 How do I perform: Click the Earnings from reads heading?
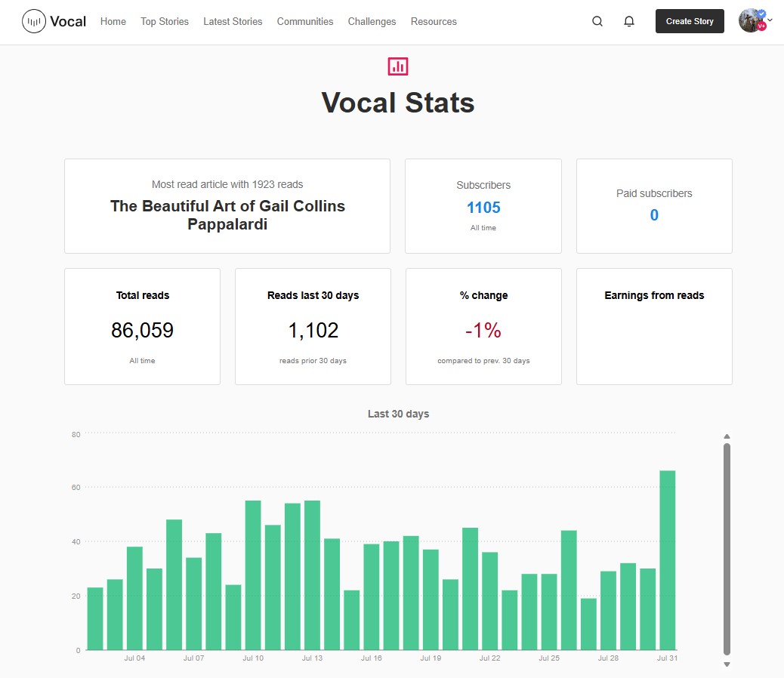tap(654, 295)
